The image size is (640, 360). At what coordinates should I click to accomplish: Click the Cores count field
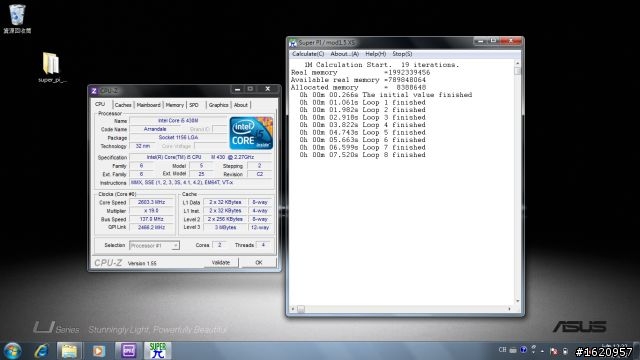point(220,245)
